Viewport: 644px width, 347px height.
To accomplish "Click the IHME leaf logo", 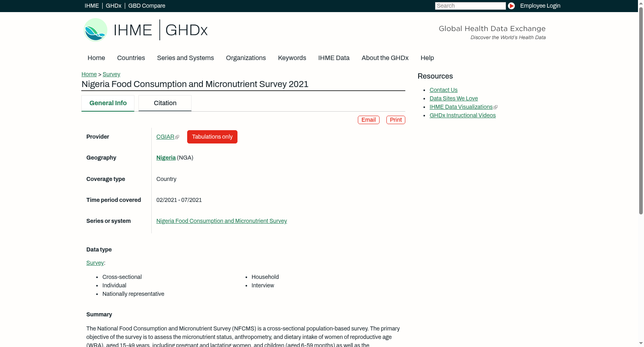I will [x=95, y=30].
